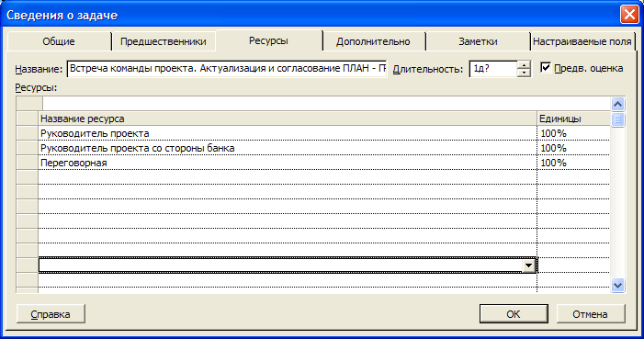Click the resource entry bar above table

(x=326, y=104)
